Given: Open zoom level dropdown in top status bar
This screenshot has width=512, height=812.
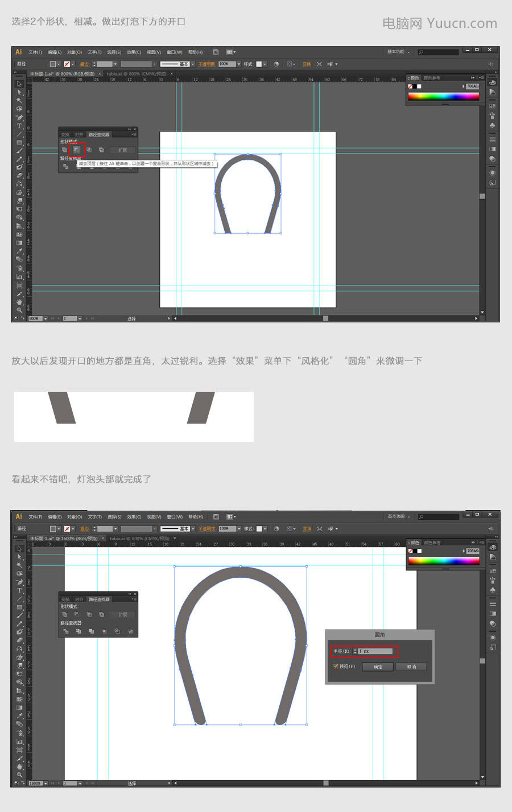Looking at the screenshot, I should click(x=45, y=318).
